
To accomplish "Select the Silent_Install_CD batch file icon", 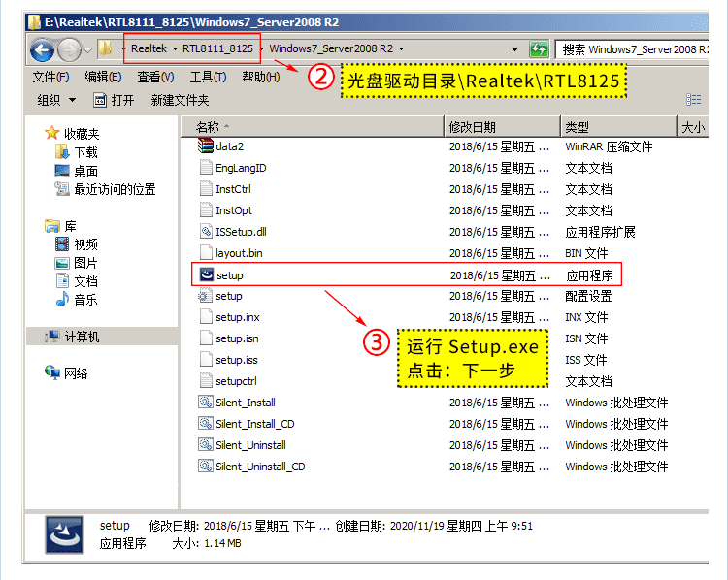I will pyautogui.click(x=206, y=423).
